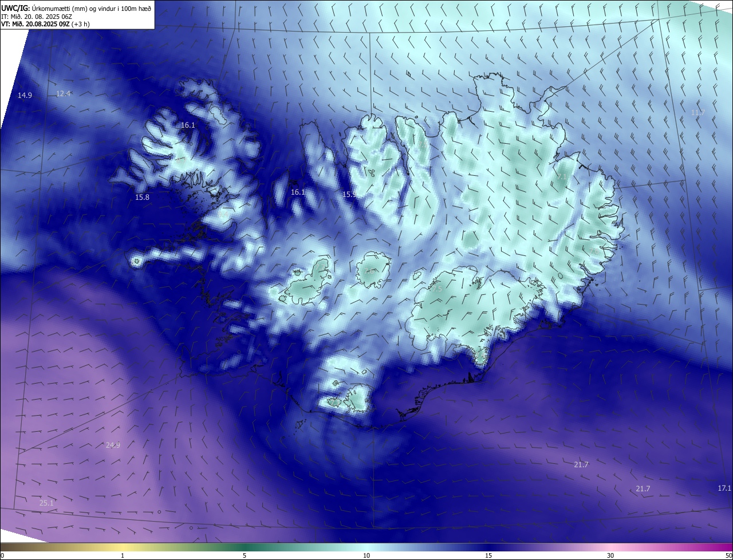733x560 pixels.
Task: Click the 15.9 value label
Action: pos(349,195)
